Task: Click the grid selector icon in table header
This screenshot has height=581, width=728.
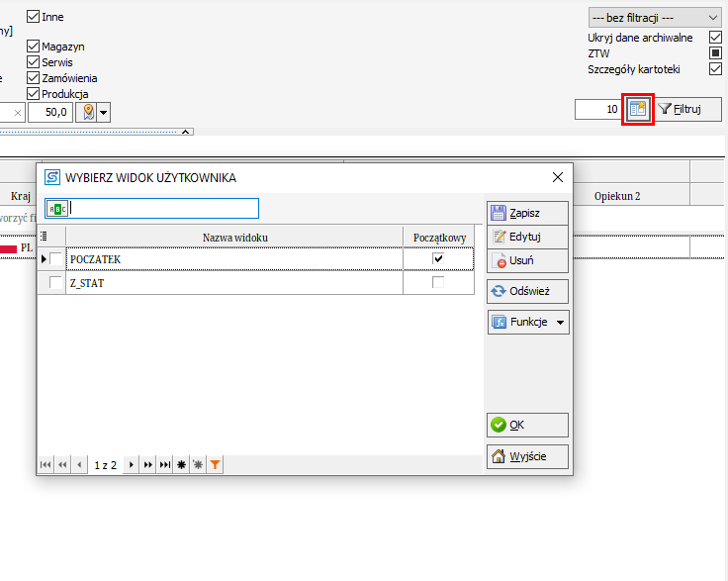Action: pyautogui.click(x=45, y=237)
